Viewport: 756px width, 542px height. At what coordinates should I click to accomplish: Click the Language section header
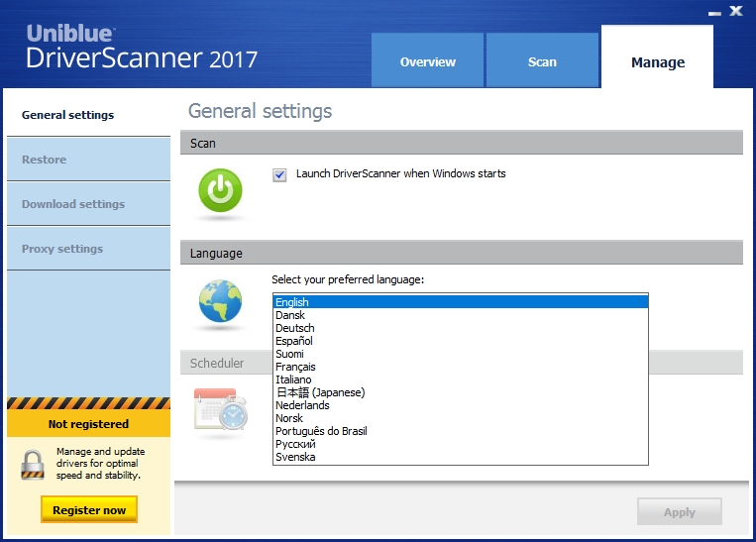[462, 253]
